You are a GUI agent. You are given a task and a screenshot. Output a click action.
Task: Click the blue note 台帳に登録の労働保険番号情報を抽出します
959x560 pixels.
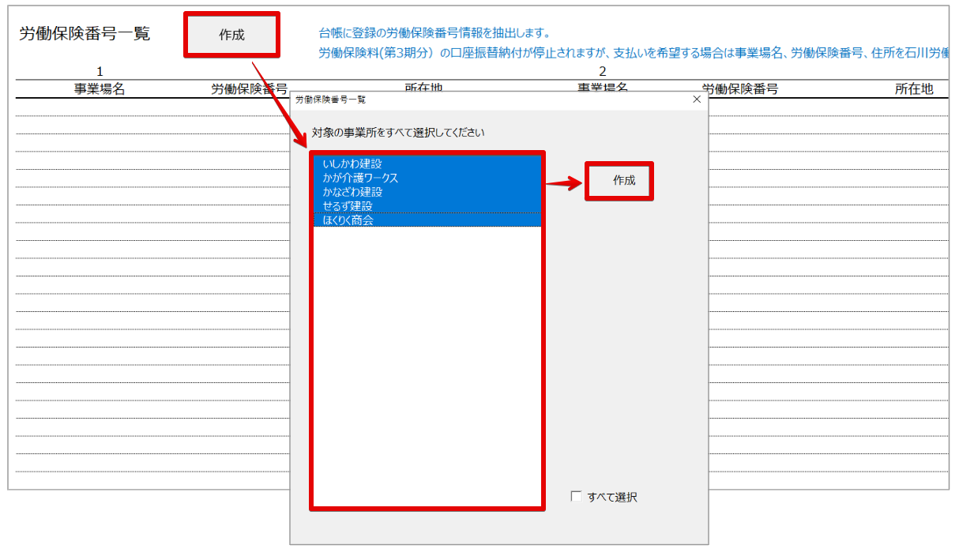pos(434,33)
